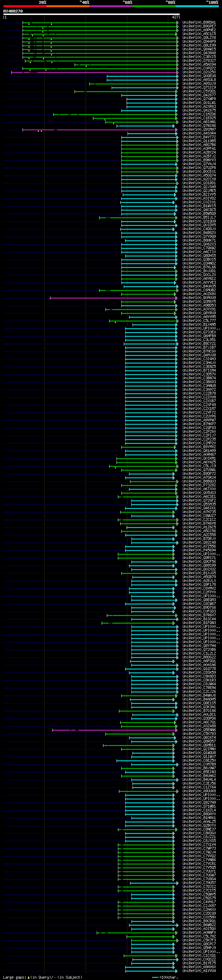Select label UniRef100_C5LJI9

[x=199, y=466]
